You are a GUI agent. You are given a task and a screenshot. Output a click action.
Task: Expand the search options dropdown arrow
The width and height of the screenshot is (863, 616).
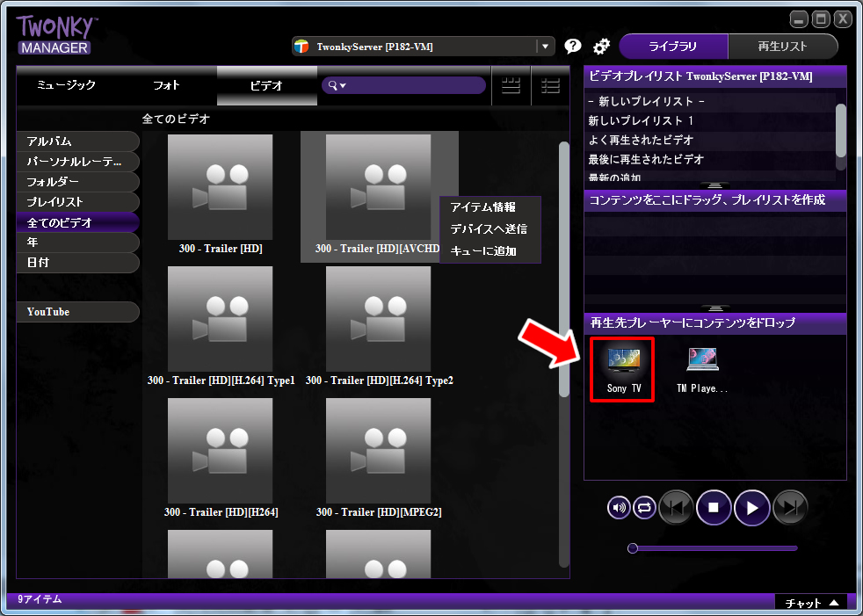(x=343, y=85)
